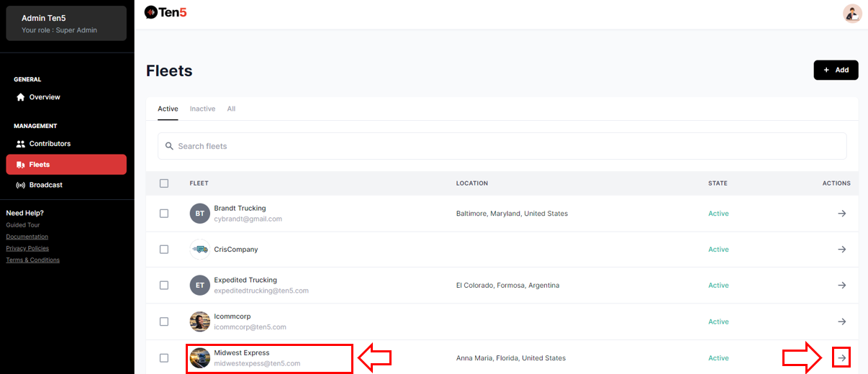Click the Ten5 logo in header
Image resolution: width=868 pixels, height=374 pixels.
point(166,12)
